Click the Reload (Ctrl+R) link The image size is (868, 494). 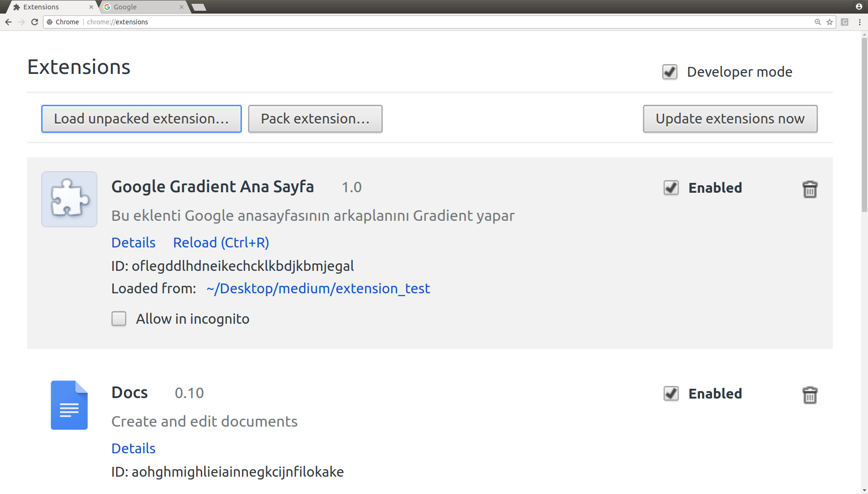click(x=221, y=242)
